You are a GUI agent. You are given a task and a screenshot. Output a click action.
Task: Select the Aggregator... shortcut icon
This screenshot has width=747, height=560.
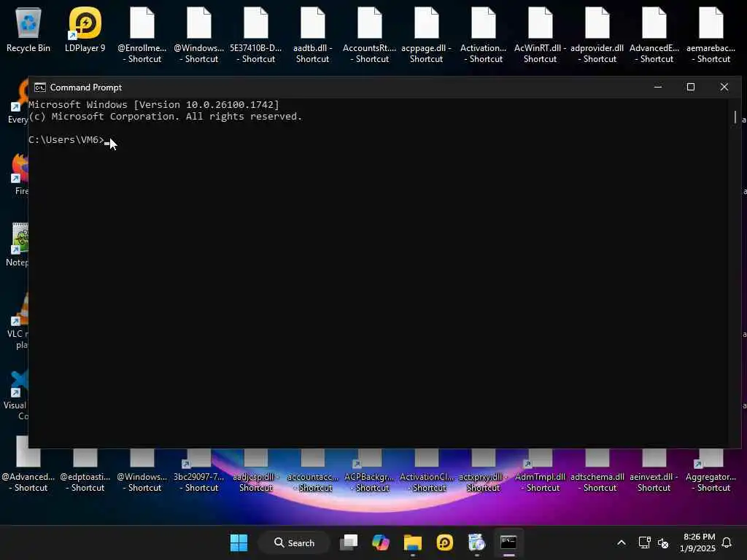(x=711, y=470)
